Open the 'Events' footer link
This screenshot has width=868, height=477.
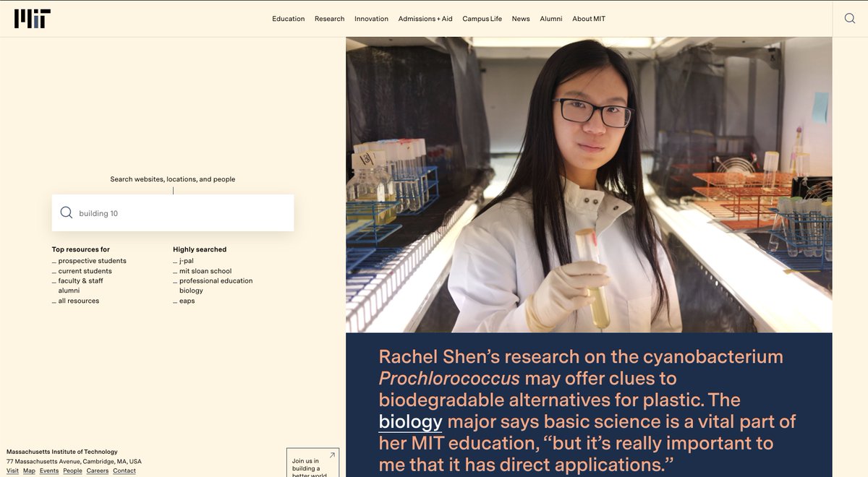tap(49, 470)
